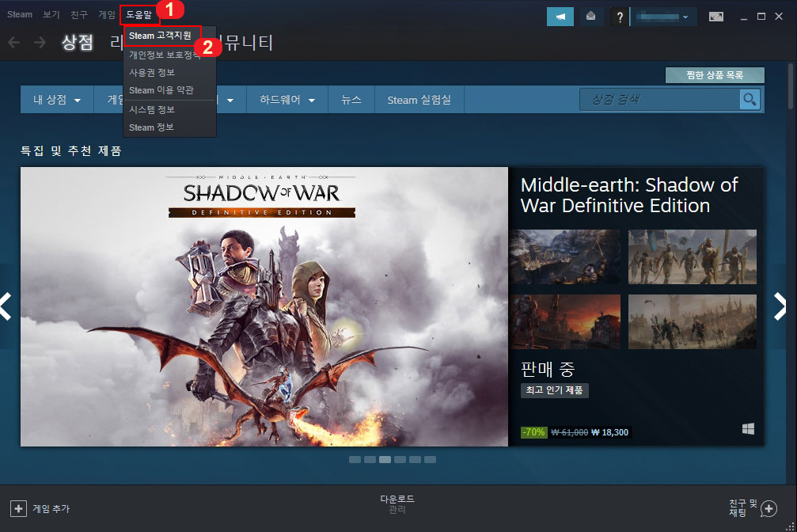Show the previous featured item arrow
The image size is (797, 532).
[6, 306]
